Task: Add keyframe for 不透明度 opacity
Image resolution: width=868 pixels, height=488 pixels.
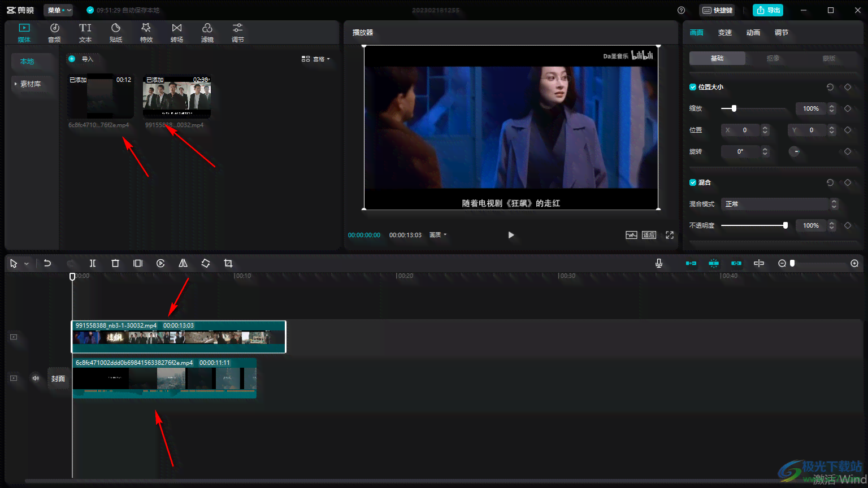Action: pos(848,225)
